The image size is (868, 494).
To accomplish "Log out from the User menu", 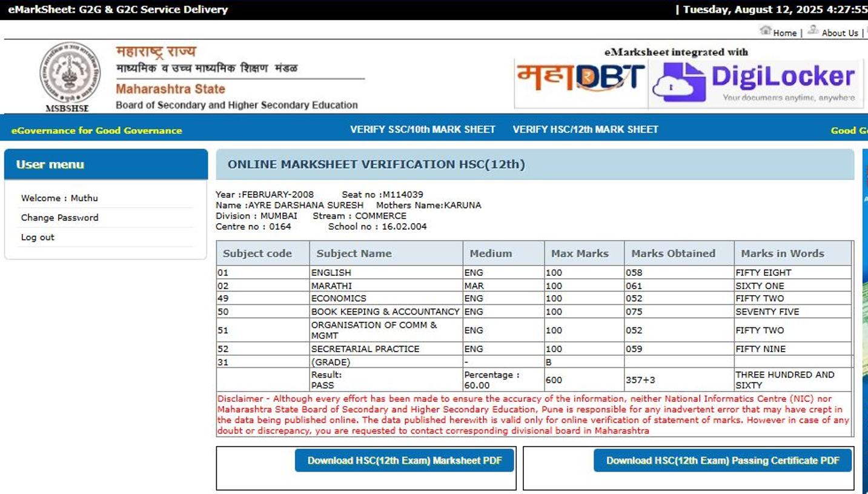I will 38,238.
